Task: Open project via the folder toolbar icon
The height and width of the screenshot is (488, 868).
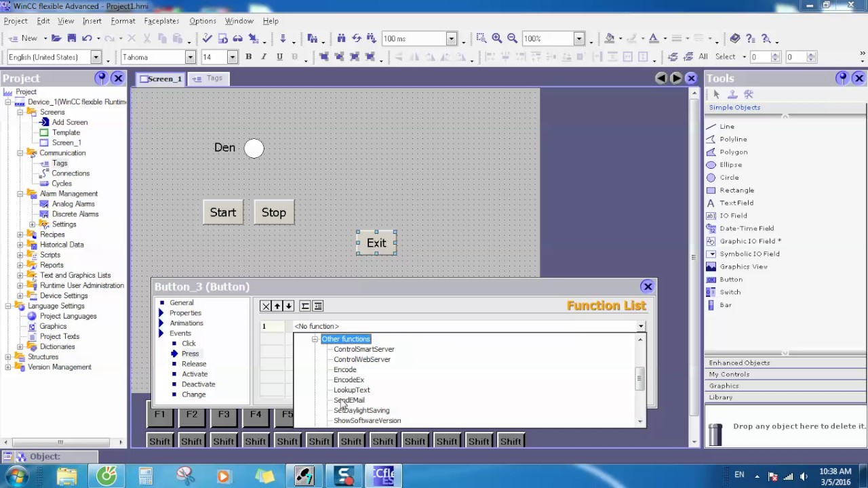Action: pyautogui.click(x=56, y=39)
